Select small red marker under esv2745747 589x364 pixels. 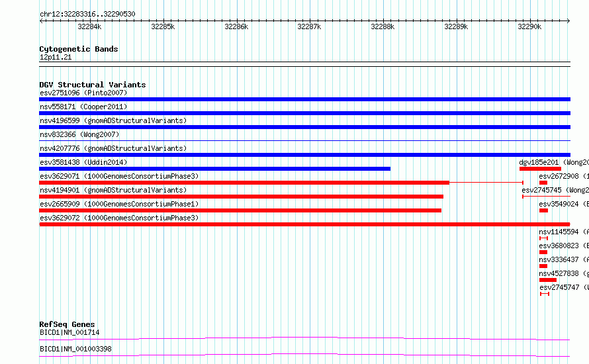pos(545,294)
